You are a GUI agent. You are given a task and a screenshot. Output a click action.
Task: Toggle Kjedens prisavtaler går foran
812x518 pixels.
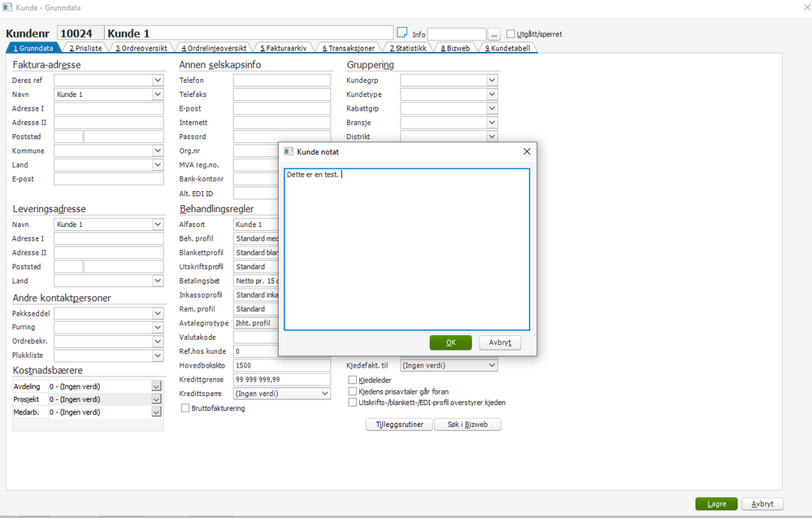(x=353, y=391)
